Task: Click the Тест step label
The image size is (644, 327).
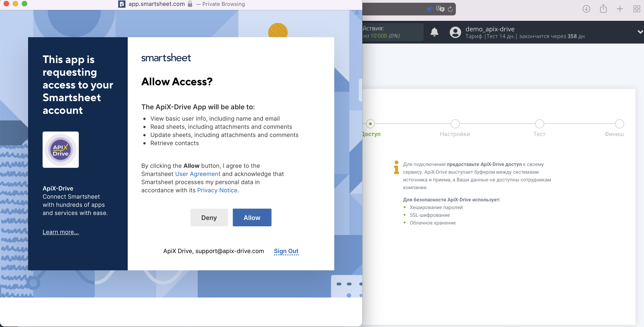Action: 539,134
